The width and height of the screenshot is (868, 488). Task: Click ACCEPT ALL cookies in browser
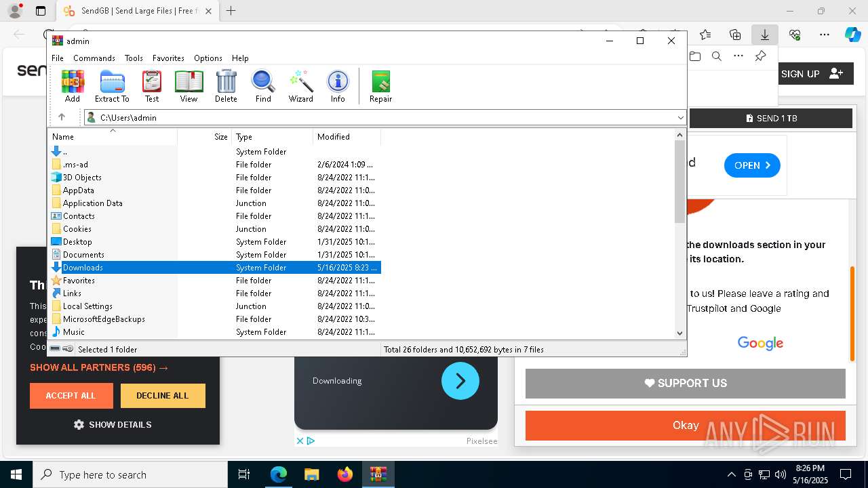[71, 396]
